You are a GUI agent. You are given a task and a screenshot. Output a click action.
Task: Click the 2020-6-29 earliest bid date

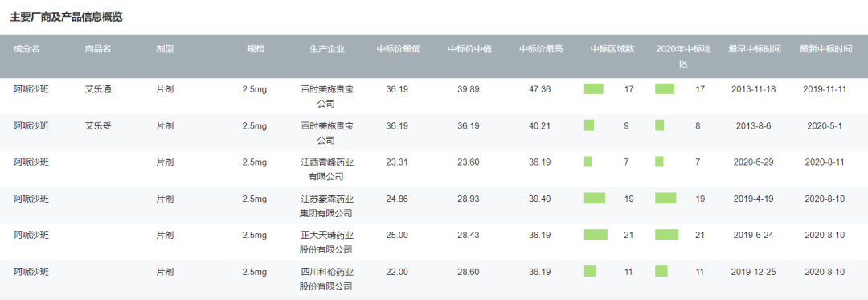click(753, 162)
